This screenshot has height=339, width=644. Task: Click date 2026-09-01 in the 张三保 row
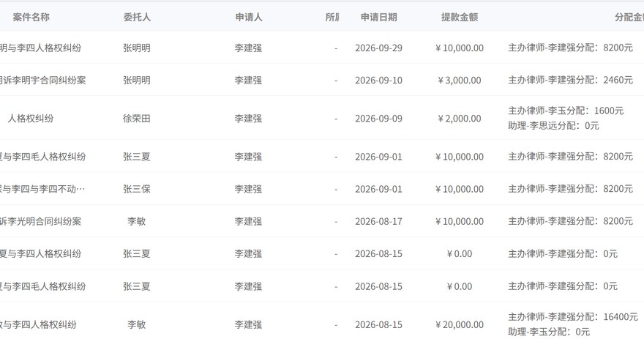tap(378, 189)
